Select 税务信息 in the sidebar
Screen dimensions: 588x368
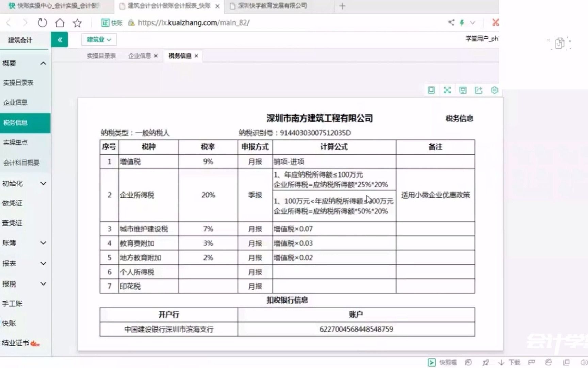pos(25,123)
